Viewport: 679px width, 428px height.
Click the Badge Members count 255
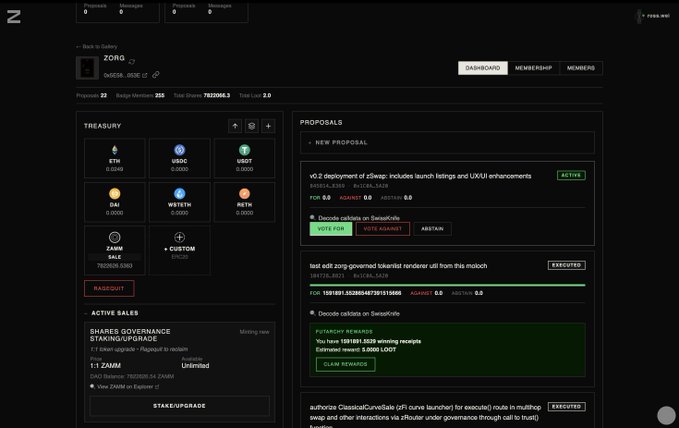pos(160,95)
